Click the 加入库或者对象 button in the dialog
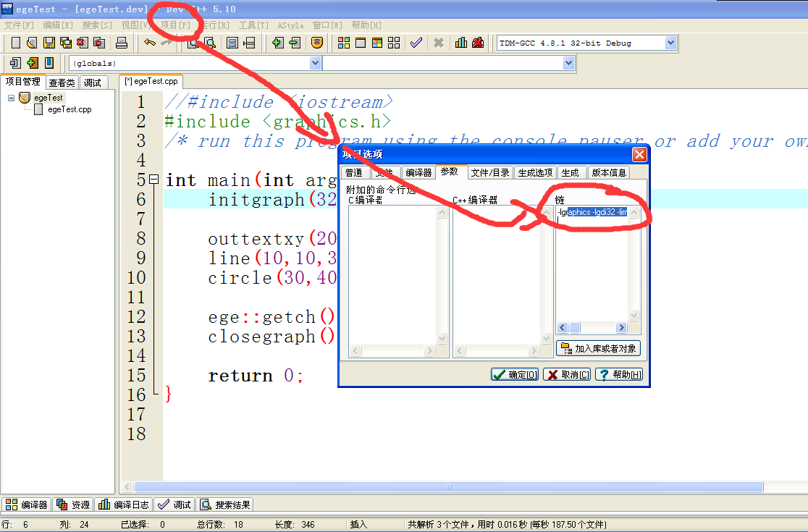808x532 pixels. point(599,347)
